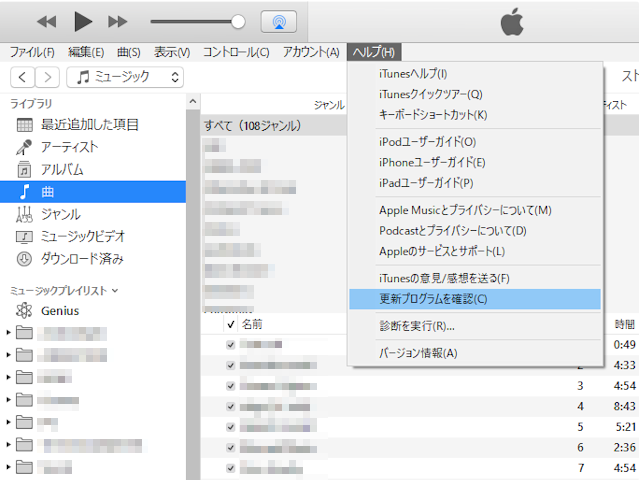Go forward with the right arrow button

coord(47,77)
